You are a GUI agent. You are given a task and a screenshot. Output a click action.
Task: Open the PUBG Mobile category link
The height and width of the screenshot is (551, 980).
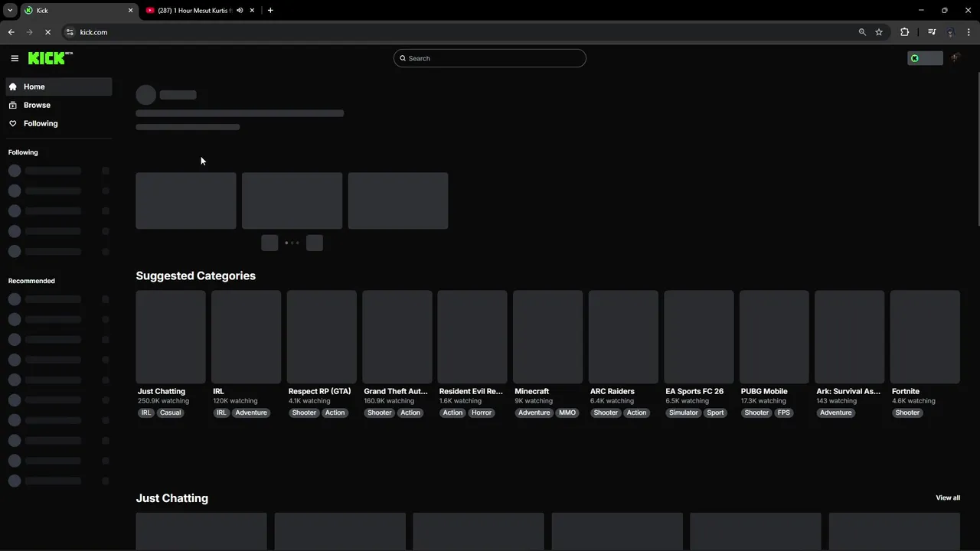764,391
